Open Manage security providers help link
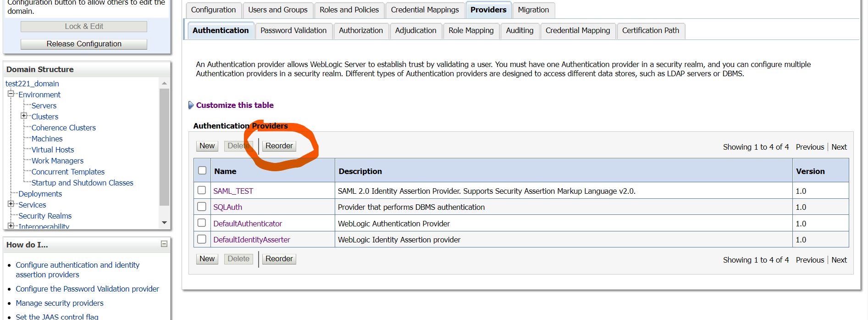 [x=60, y=303]
